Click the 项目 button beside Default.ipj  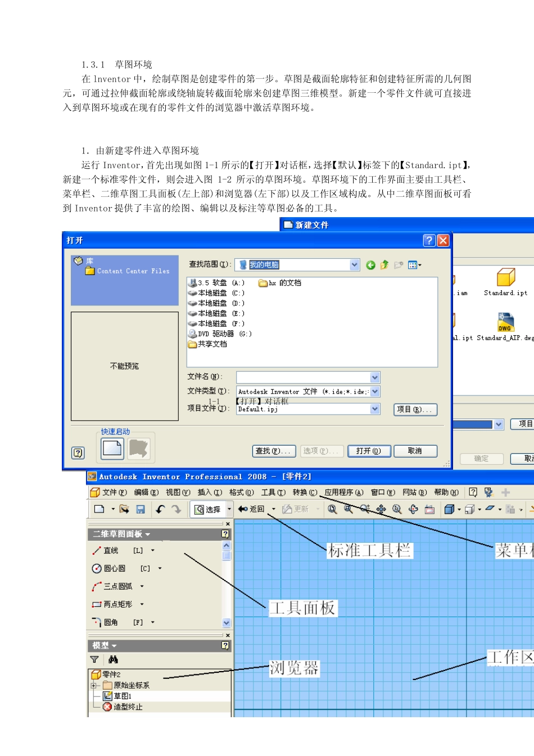[415, 409]
